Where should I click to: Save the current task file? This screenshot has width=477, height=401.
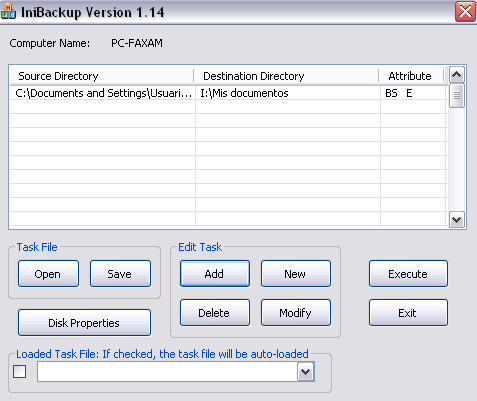pyautogui.click(x=120, y=274)
